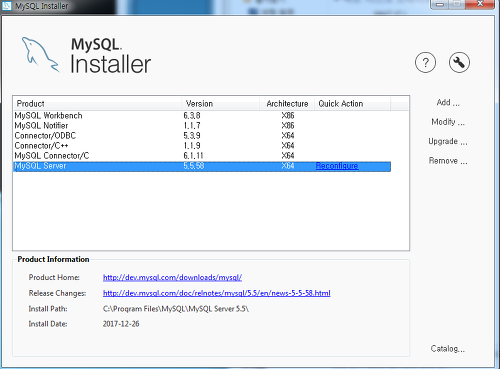Select the MySQL Notifier row
Viewport: 500px width, 369px height.
(x=202, y=126)
